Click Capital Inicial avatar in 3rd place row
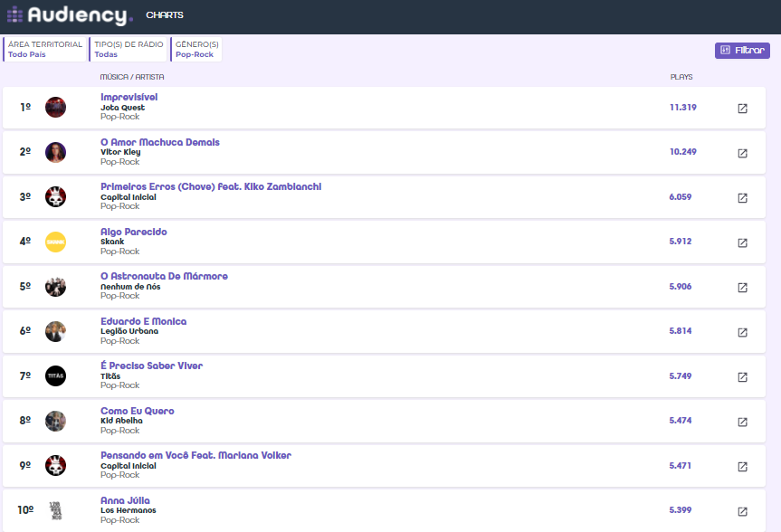781x532 pixels. (55, 196)
